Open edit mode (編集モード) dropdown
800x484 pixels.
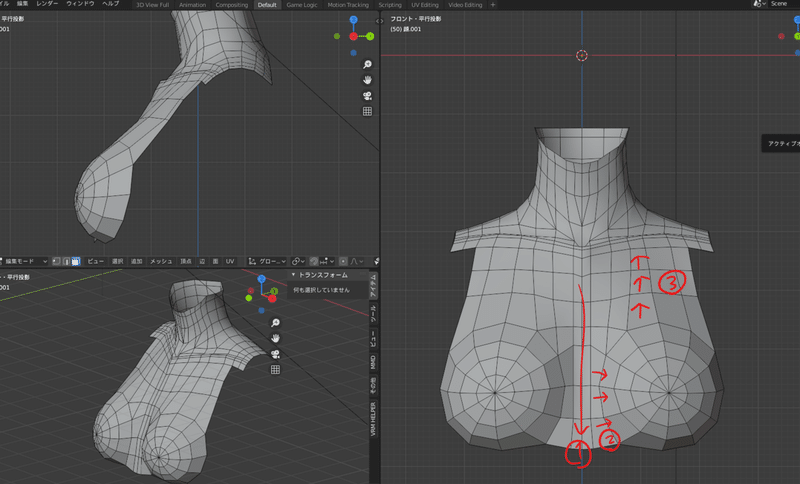pos(24,261)
